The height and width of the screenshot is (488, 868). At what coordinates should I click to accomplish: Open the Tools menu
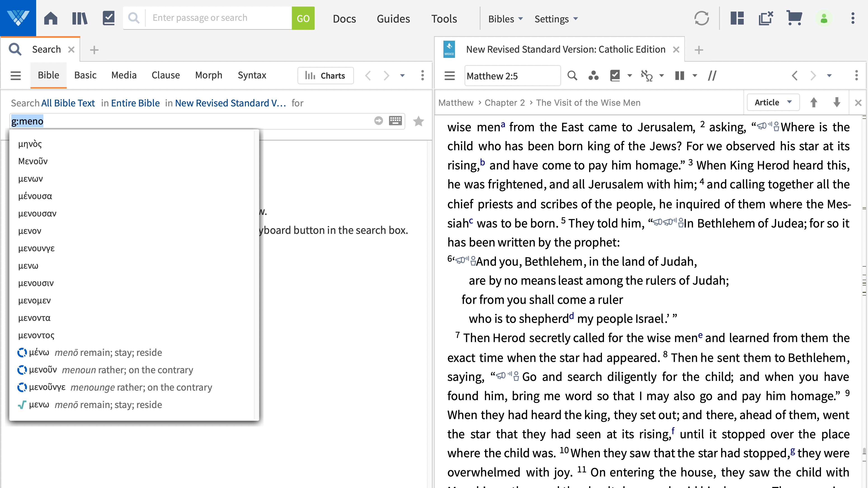point(444,19)
